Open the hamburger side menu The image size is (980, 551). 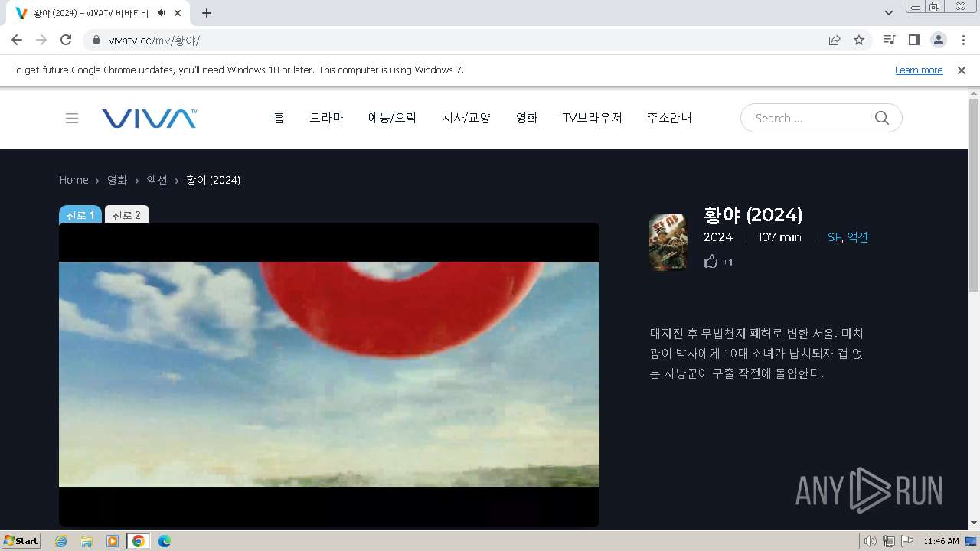pos(72,118)
